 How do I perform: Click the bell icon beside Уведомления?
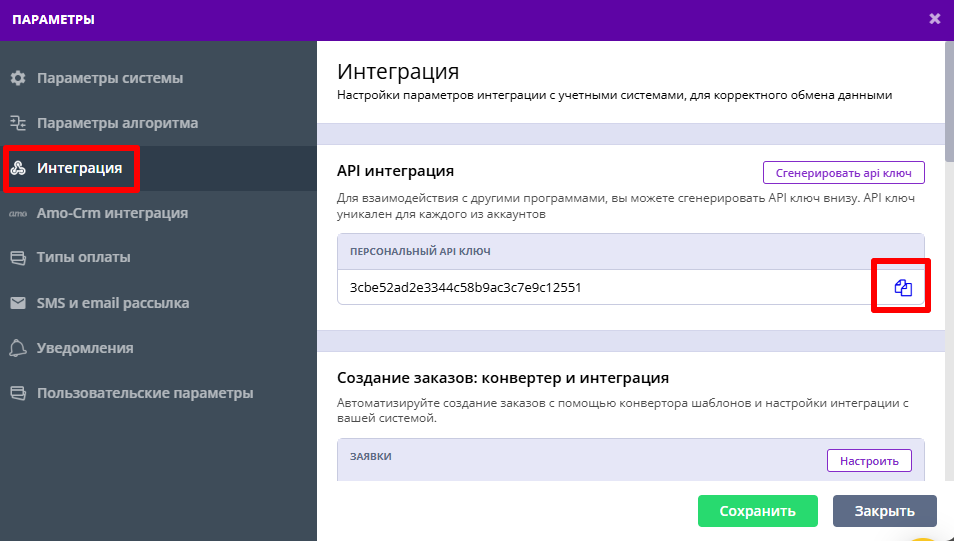tap(17, 348)
